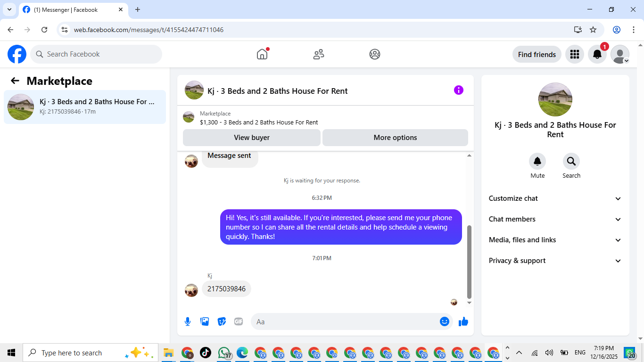Screen dimensions: 644x362
Task: Go back using the Marketplace arrow
Action: [15, 81]
